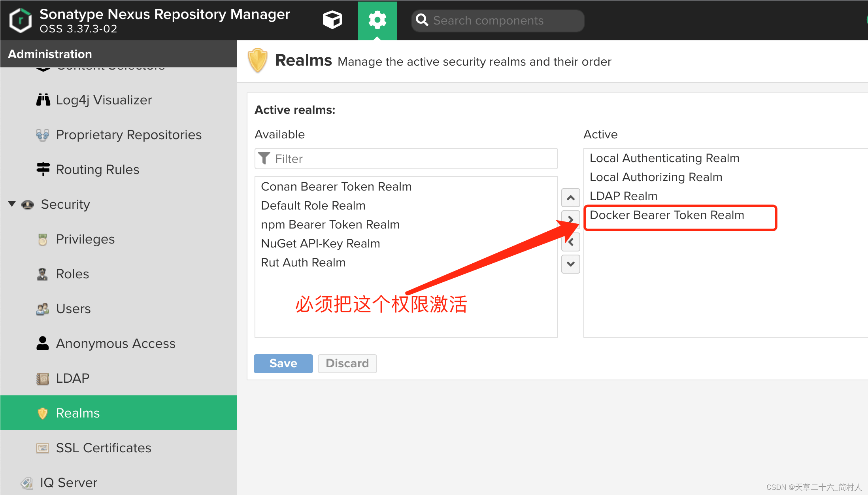Open Routing Rules

[x=98, y=170]
